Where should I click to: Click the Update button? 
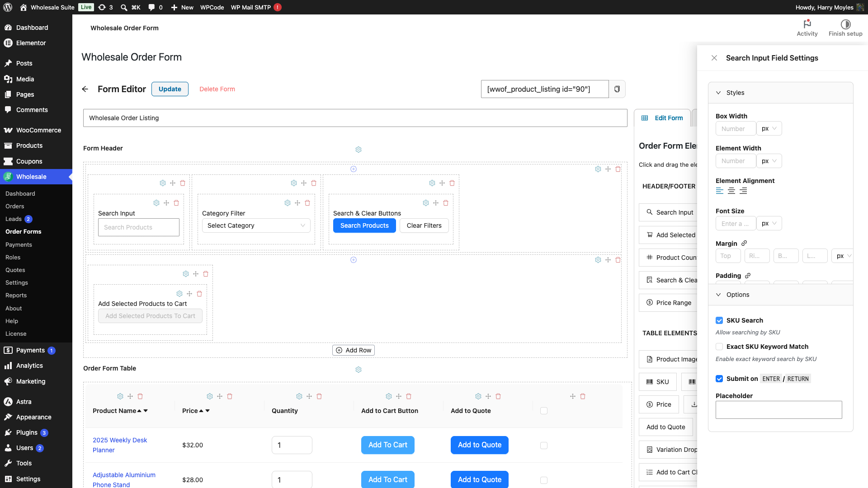170,89
